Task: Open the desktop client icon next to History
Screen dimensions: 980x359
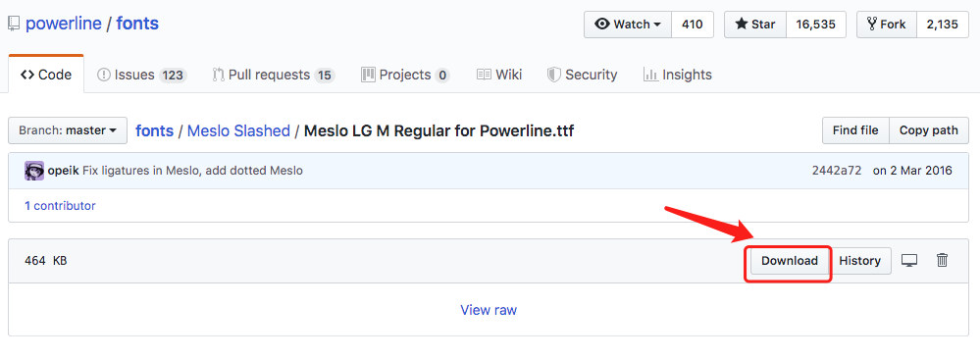Action: pos(909,261)
